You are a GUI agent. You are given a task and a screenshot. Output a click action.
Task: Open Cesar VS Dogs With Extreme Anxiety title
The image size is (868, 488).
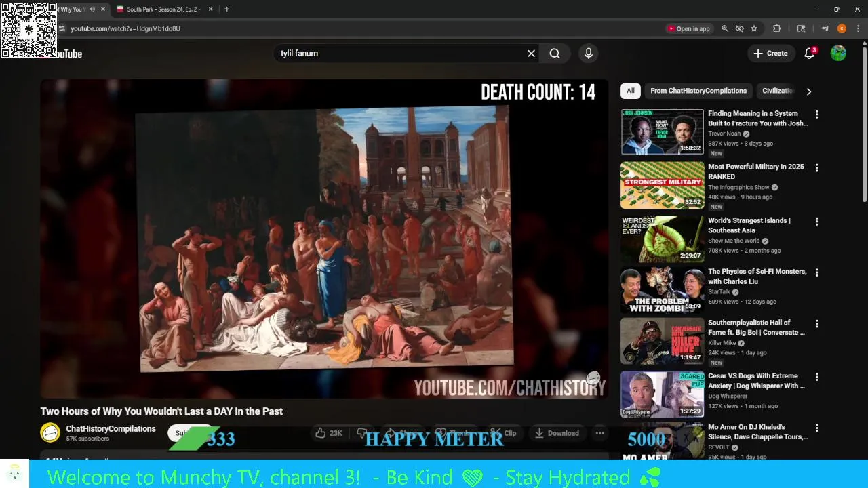pos(757,380)
